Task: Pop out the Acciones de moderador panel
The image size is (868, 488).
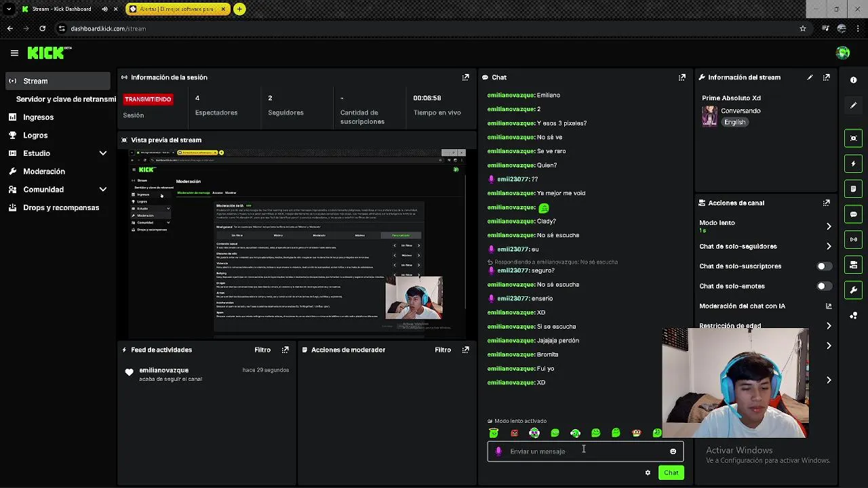Action: coord(465,350)
